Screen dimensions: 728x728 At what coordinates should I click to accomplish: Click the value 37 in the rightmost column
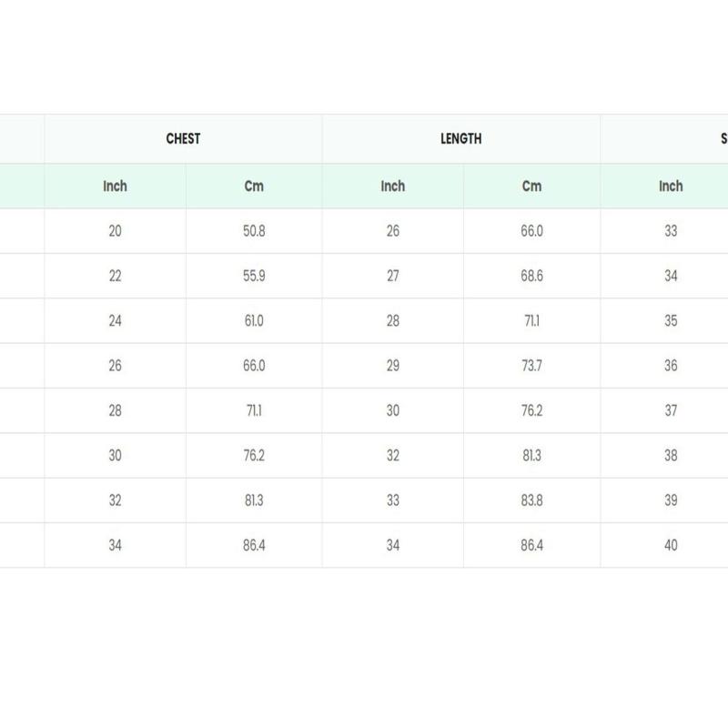671,410
